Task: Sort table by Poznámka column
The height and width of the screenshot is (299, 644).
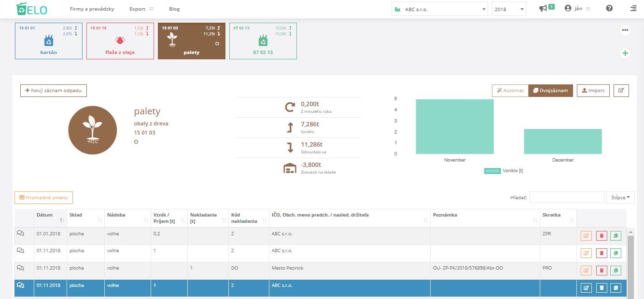Action: click(485, 217)
